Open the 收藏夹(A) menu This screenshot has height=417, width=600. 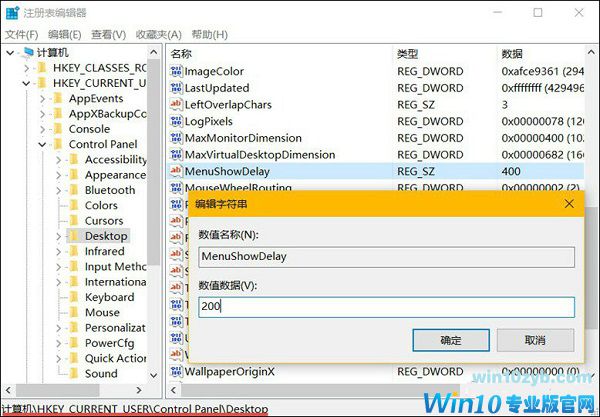pos(158,34)
